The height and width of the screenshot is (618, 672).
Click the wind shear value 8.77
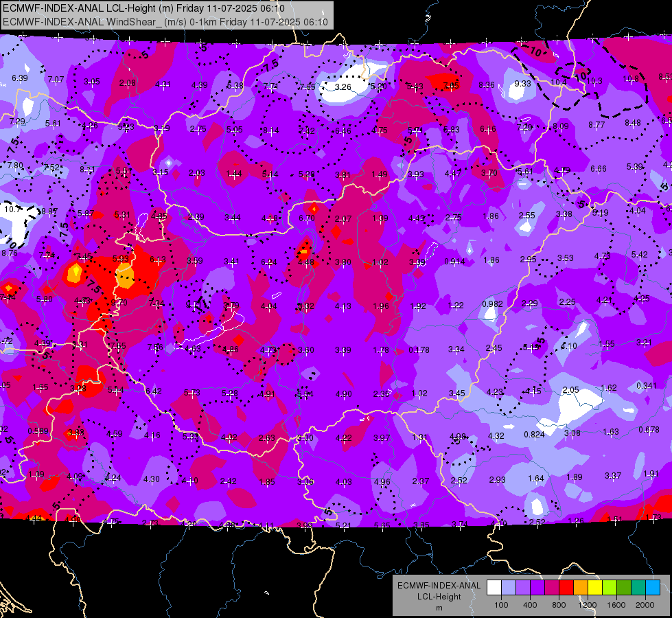(x=596, y=125)
